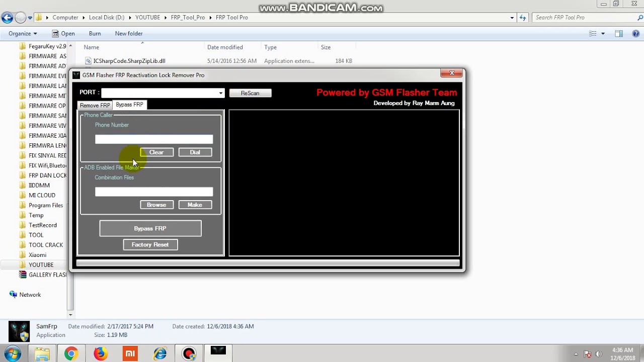Expand the address bar history dropdown
Image resolution: width=644 pixels, height=362 pixels.
click(x=512, y=18)
